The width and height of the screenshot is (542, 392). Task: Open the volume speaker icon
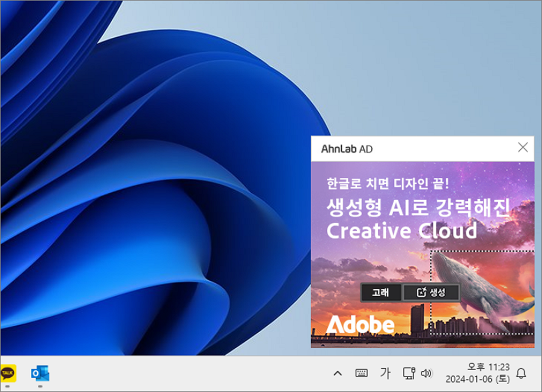(x=427, y=373)
